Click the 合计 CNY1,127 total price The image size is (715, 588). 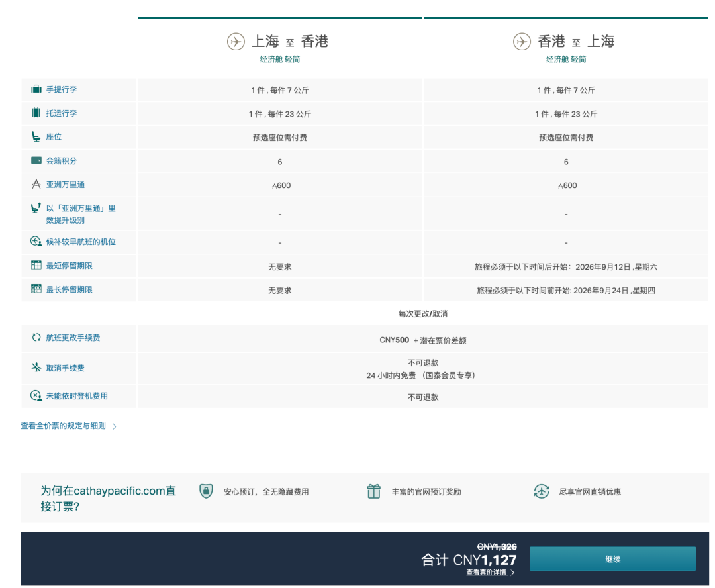pos(468,560)
